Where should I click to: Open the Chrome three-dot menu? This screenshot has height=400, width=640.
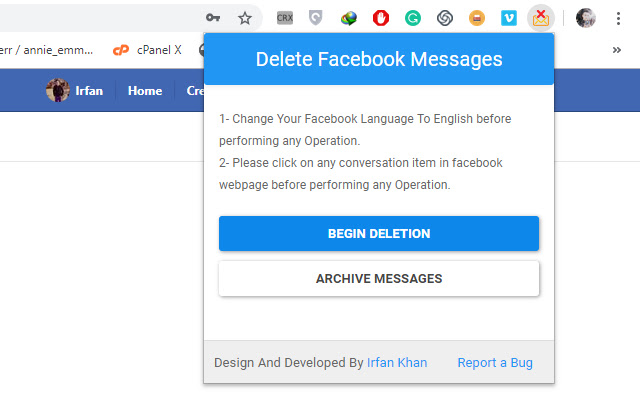coord(618,18)
